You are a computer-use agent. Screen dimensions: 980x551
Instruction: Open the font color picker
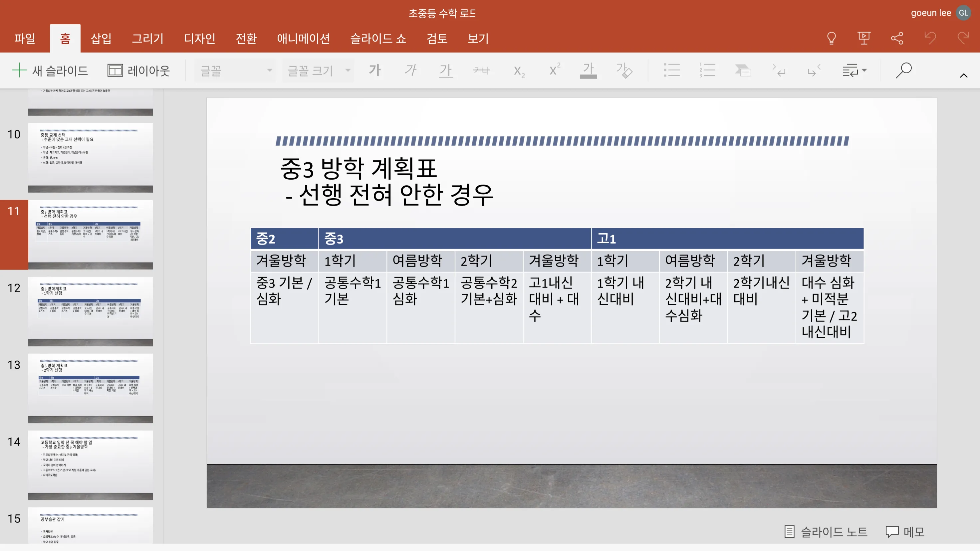point(588,70)
